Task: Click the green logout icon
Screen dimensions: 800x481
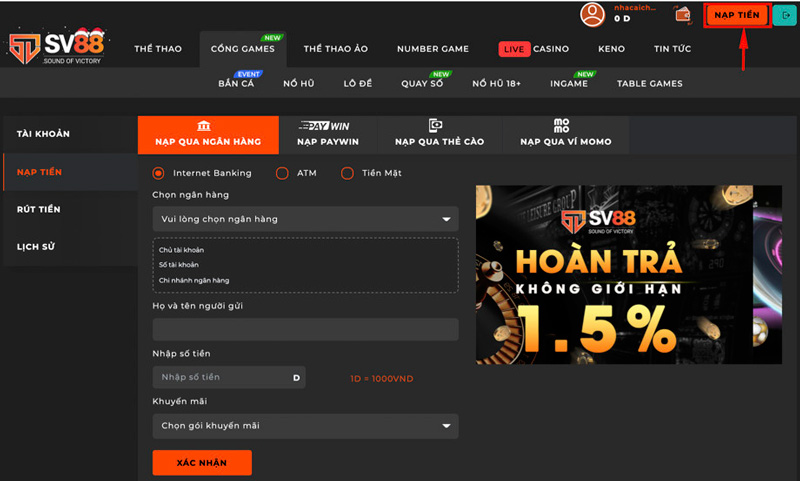Action: click(786, 15)
